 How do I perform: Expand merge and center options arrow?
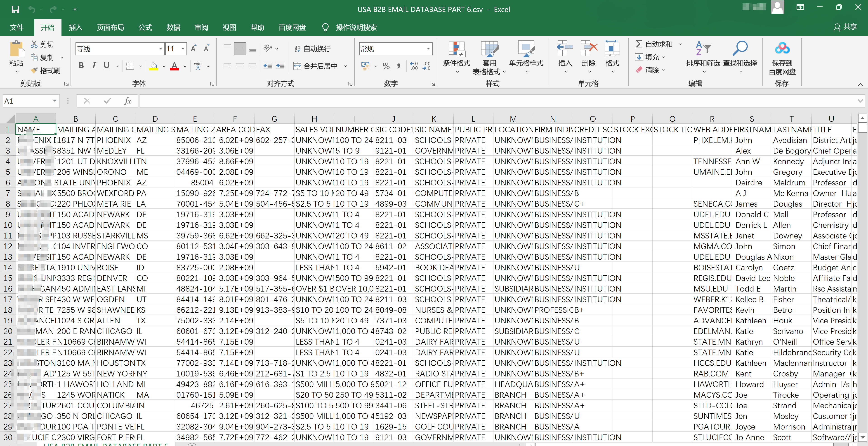[x=345, y=66]
